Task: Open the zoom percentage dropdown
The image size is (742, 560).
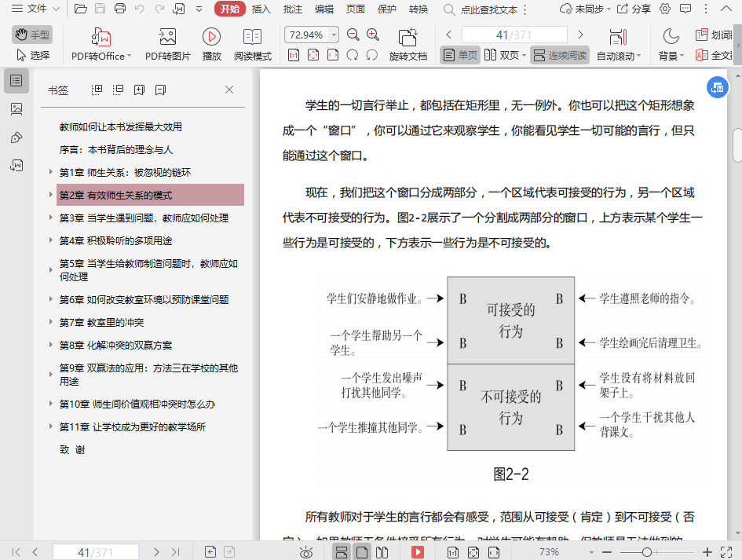Action: tap(334, 35)
